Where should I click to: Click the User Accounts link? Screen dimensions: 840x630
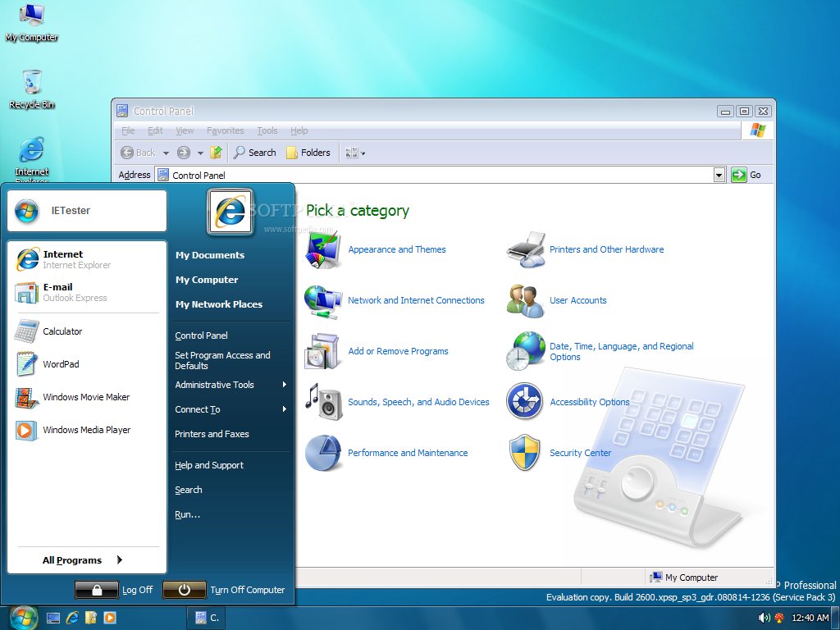578,300
